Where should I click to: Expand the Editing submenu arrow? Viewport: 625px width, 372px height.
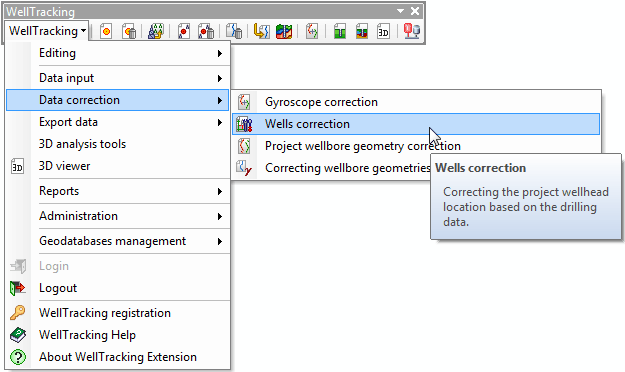(x=220, y=53)
